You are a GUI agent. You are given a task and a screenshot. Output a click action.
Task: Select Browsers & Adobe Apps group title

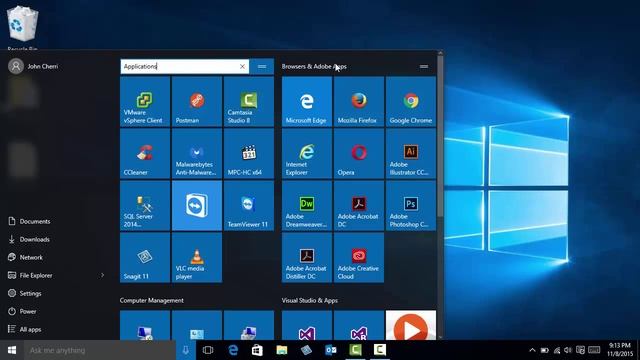tap(314, 67)
